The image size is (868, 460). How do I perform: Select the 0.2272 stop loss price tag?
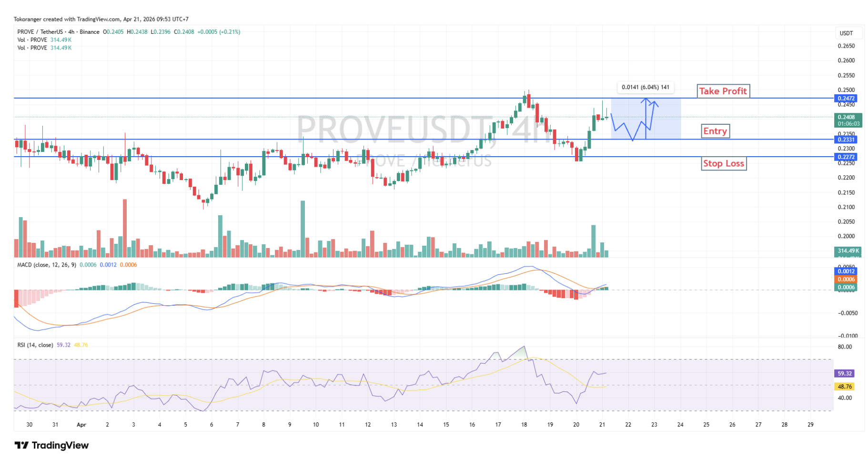point(847,157)
